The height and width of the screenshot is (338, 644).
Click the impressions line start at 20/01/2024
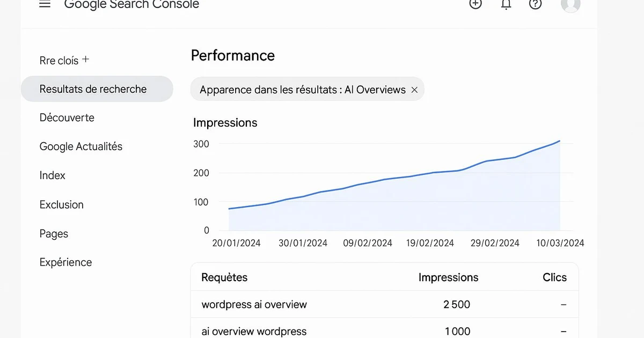(x=229, y=209)
